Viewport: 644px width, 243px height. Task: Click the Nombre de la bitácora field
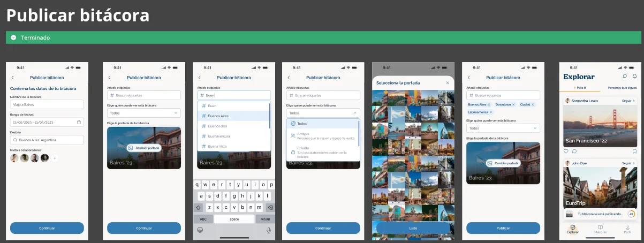(47, 104)
